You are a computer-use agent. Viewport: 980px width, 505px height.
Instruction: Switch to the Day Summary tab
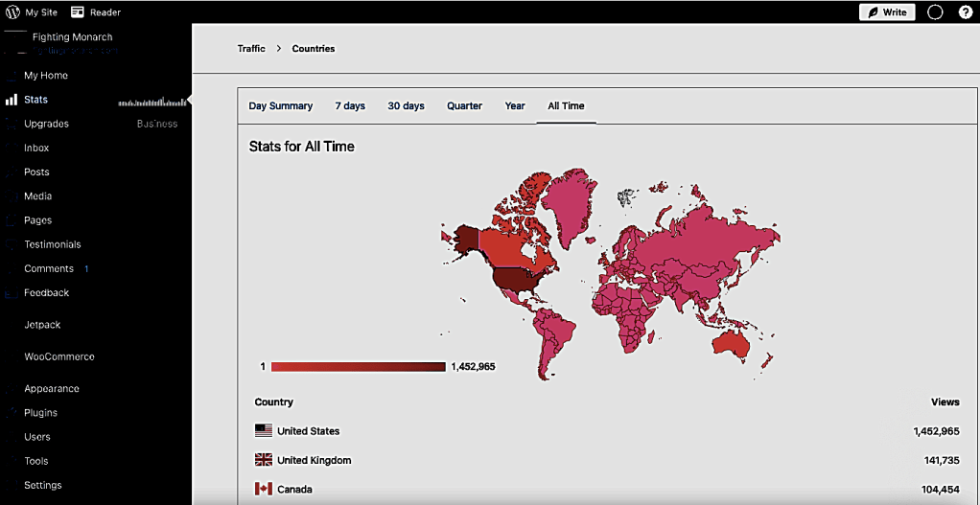click(280, 106)
